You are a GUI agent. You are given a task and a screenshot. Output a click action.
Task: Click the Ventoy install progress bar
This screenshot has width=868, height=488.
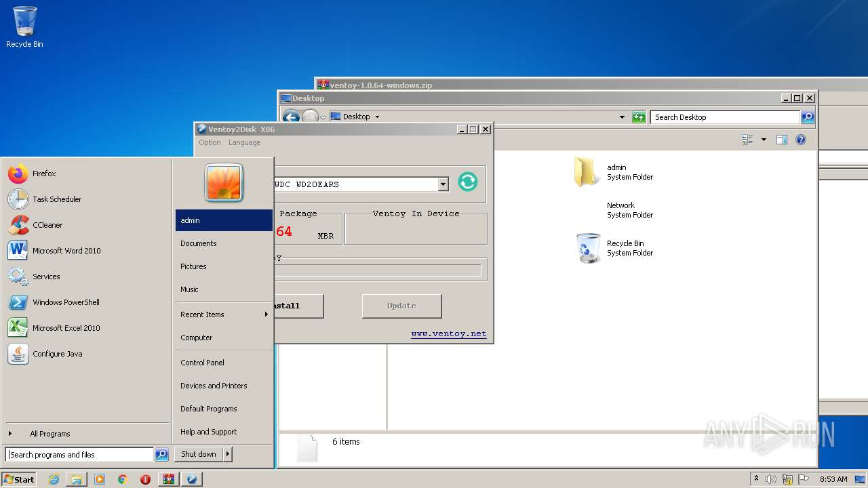click(378, 270)
